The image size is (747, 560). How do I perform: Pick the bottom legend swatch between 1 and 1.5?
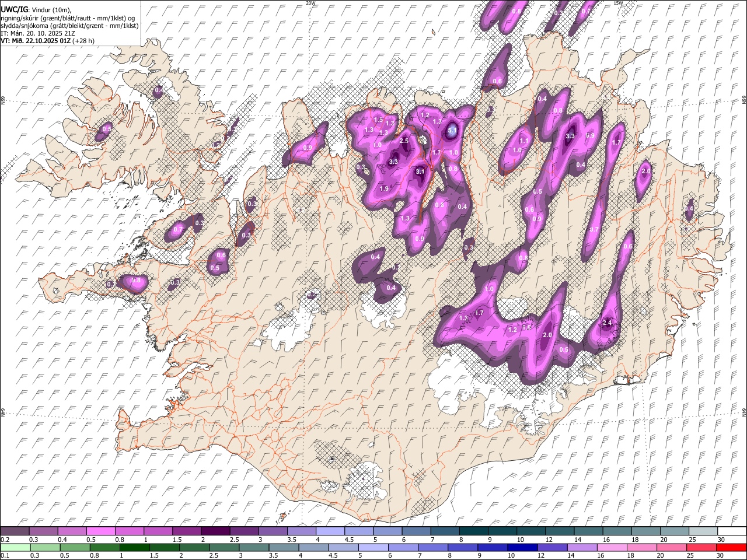pos(134,547)
